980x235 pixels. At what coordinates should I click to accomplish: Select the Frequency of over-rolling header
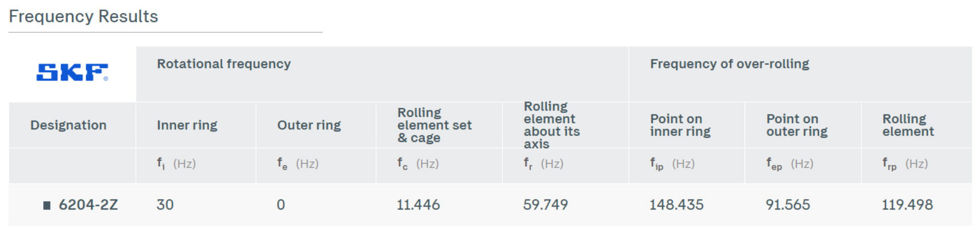[x=729, y=64]
